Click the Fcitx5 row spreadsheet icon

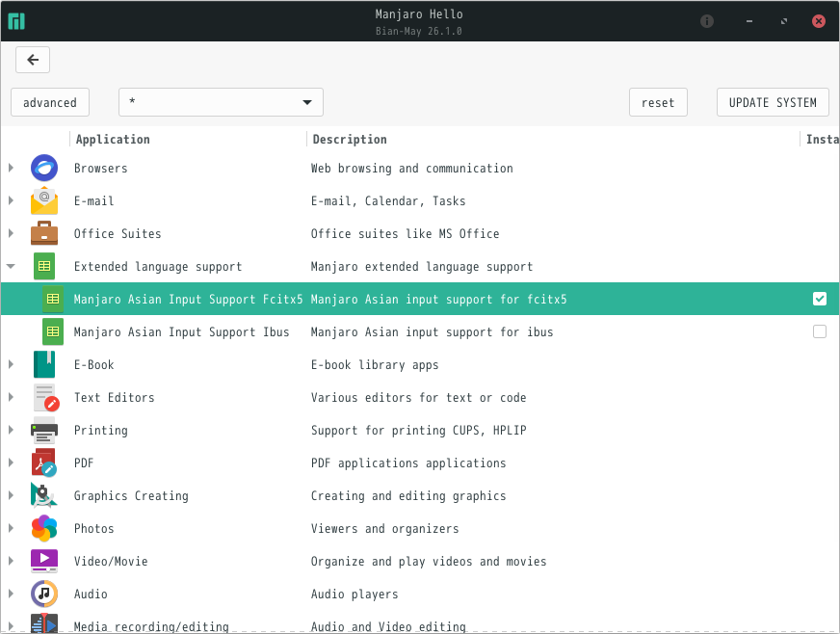(53, 299)
